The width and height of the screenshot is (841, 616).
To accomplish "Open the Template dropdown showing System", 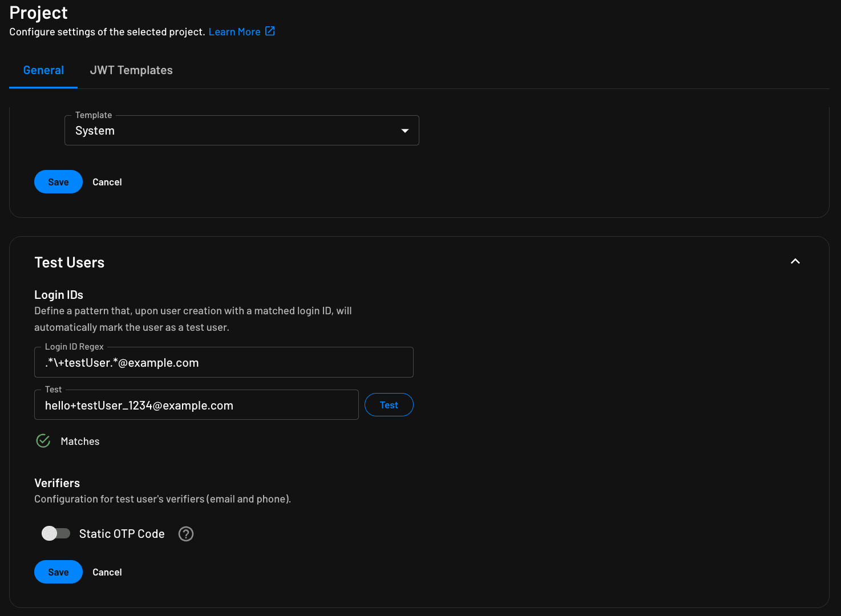I will pos(241,130).
